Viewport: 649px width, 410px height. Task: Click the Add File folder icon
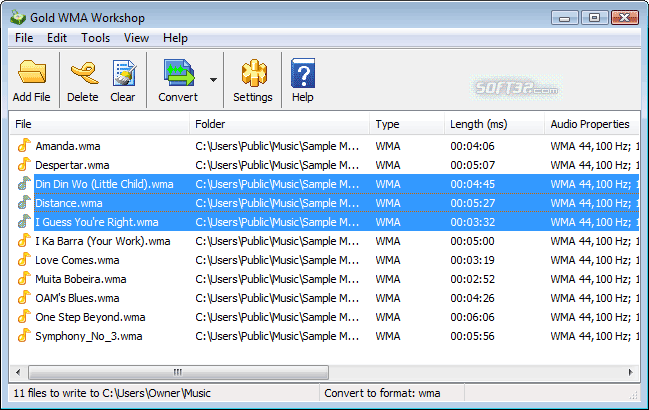click(x=32, y=72)
